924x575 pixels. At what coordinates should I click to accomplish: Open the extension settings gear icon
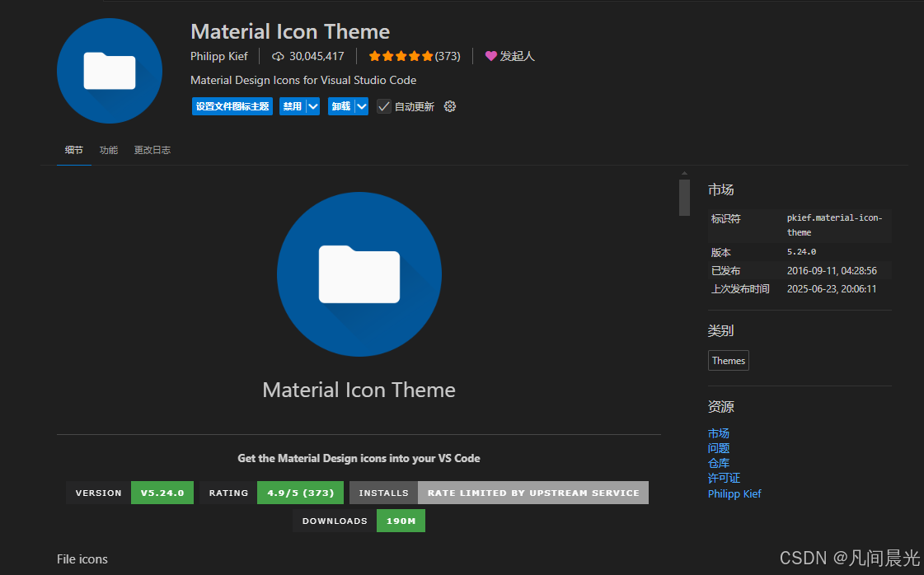point(449,106)
